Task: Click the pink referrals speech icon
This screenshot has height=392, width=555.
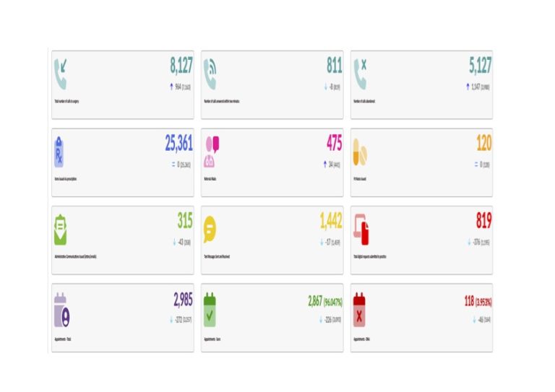Action: tap(211, 152)
